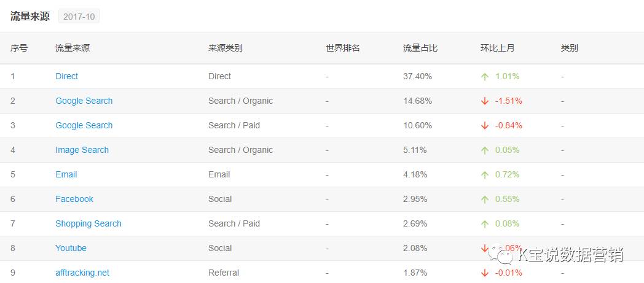Click the Youtube source link

(71, 248)
